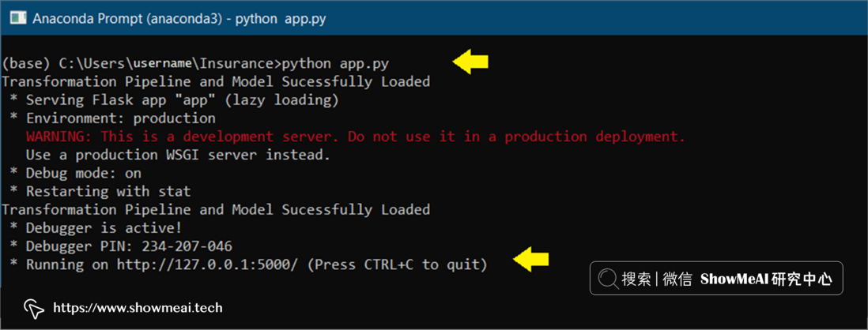Screen dimensions: 868x330
Task: Click the 'Debugger is active!' line
Action: click(x=104, y=227)
